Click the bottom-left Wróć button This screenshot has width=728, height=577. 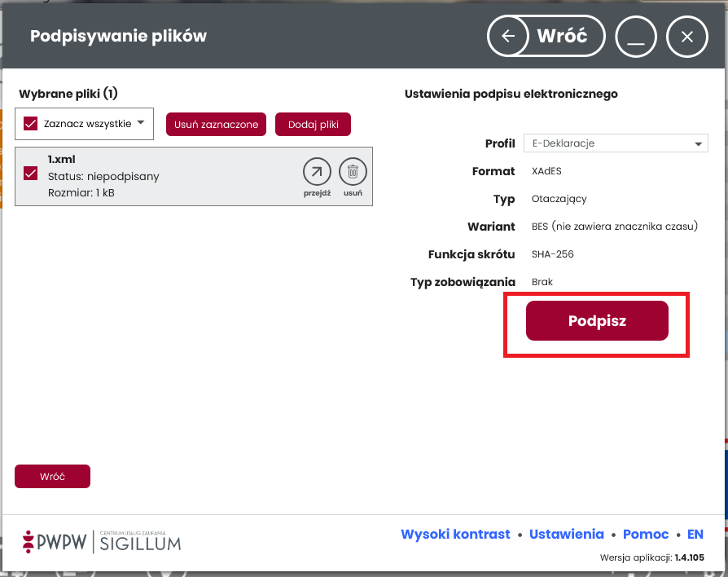pos(52,477)
